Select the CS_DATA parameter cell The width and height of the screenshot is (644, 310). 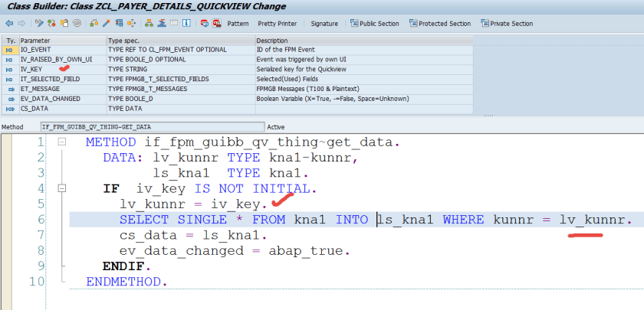pyautogui.click(x=62, y=109)
